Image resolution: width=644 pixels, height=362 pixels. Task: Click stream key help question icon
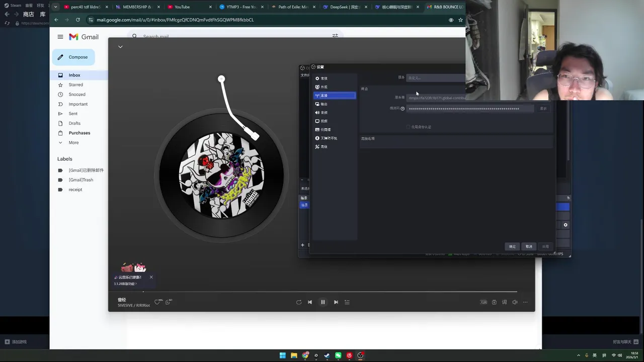pos(403,109)
